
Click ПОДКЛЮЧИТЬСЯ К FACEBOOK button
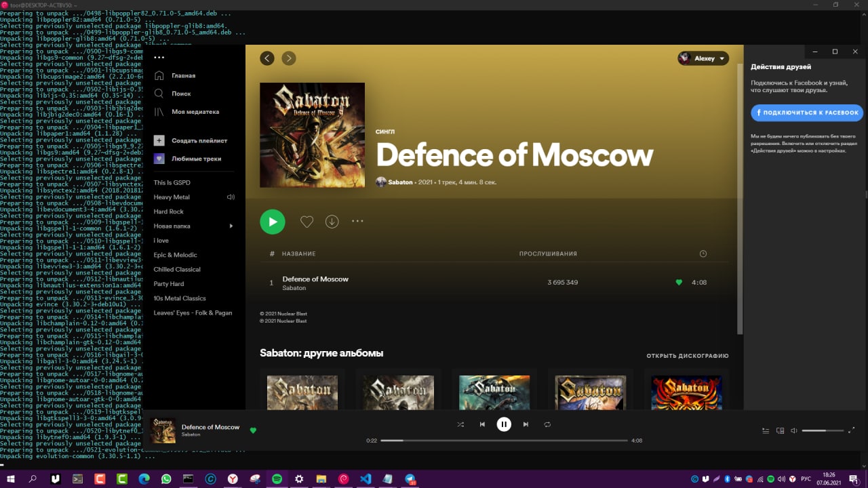pyautogui.click(x=807, y=113)
